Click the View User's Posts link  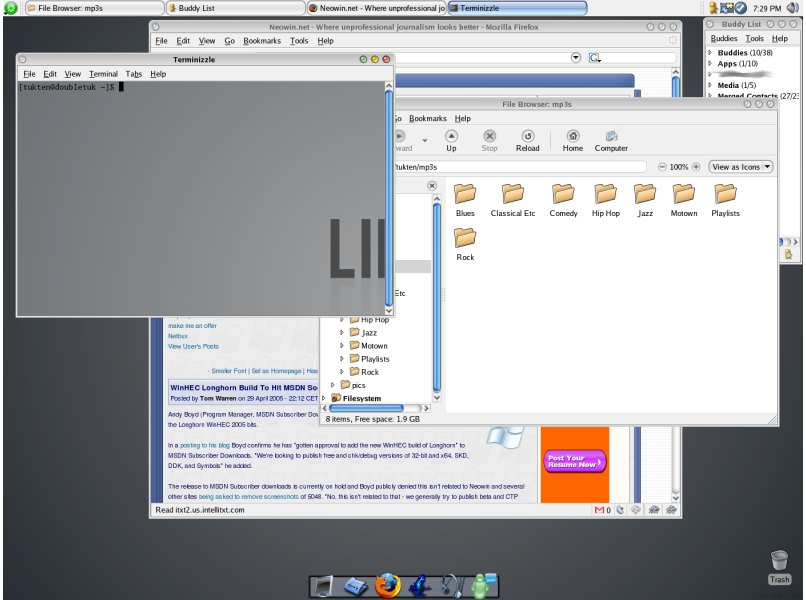(193, 346)
